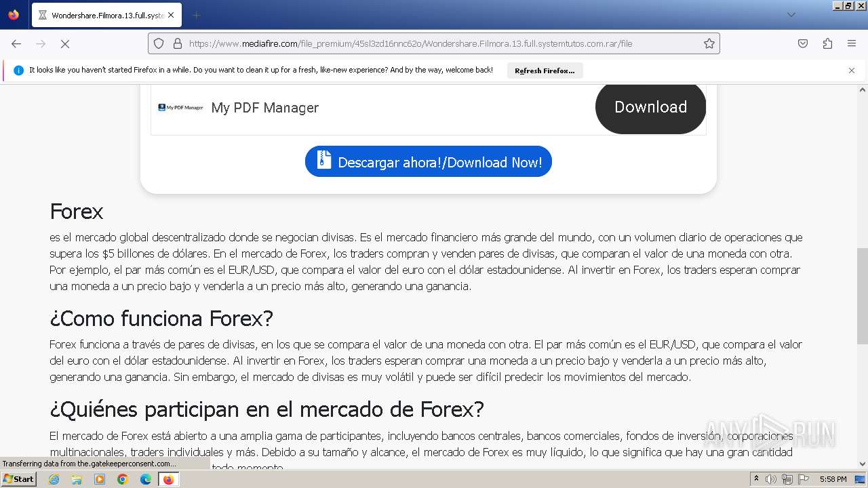
Task: Open a new tab with plus button
Action: tap(196, 15)
